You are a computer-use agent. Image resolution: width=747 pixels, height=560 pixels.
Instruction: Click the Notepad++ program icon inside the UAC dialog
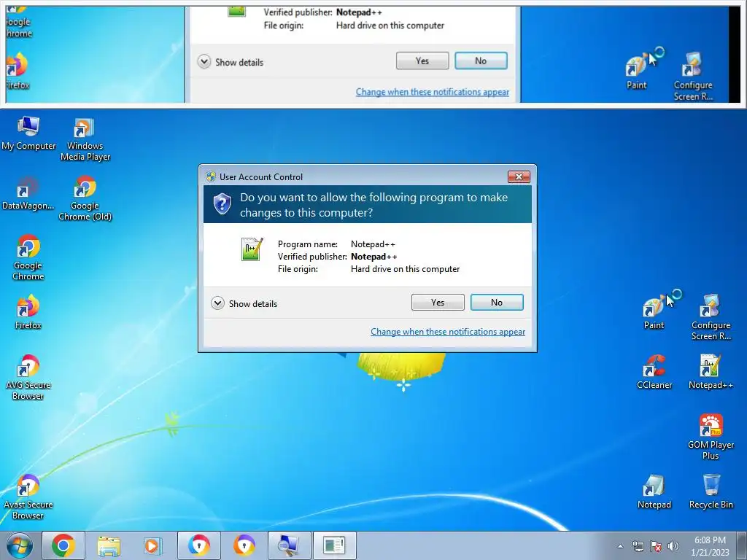point(252,249)
